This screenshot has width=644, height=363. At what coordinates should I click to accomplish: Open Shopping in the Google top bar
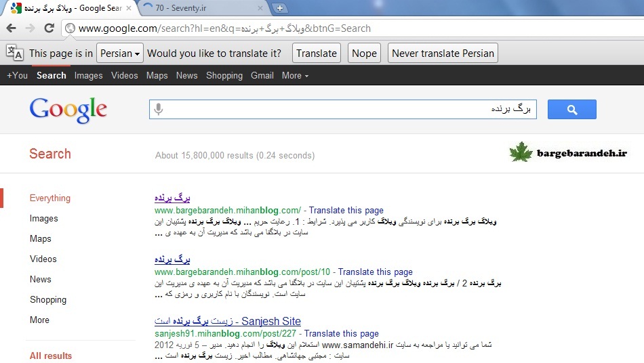(224, 75)
